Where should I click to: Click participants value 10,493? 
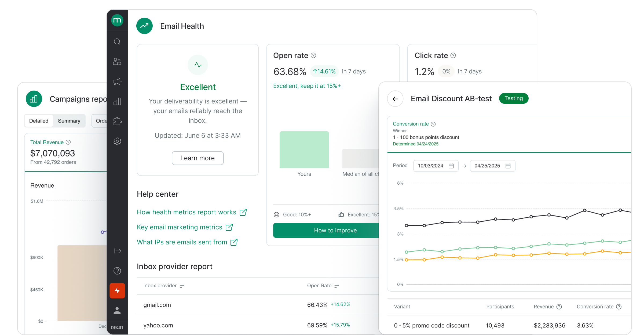[495, 326]
